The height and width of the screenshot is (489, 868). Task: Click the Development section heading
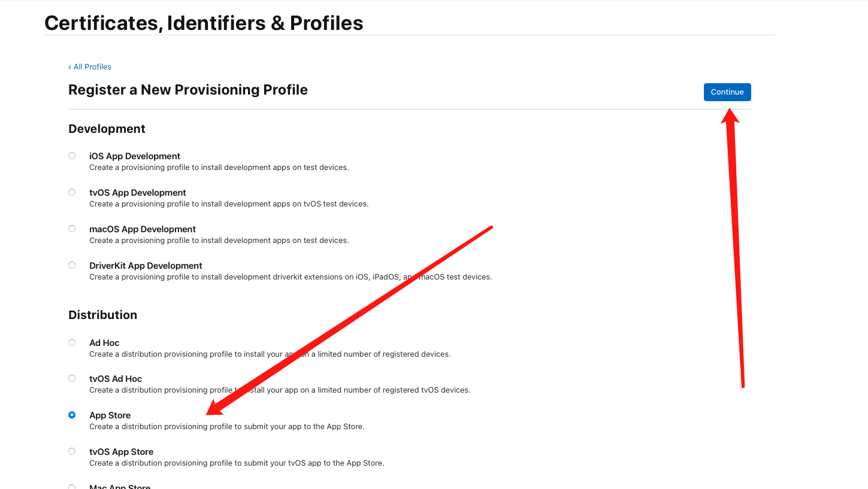(x=107, y=129)
